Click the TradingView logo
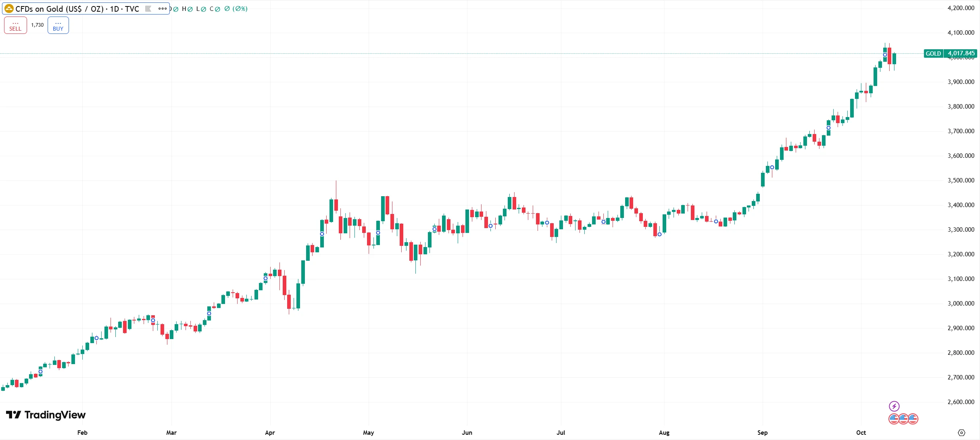The image size is (980, 440). pyautogui.click(x=46, y=415)
